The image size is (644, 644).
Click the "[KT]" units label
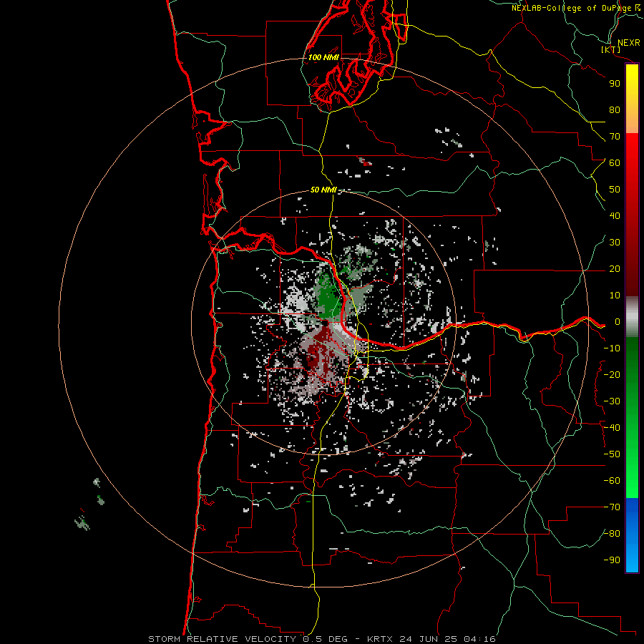611,49
